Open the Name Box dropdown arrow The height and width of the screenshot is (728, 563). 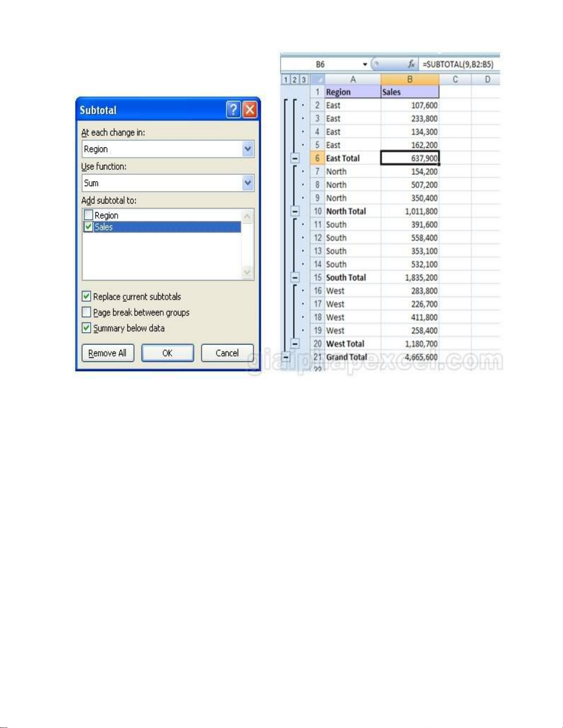click(365, 64)
